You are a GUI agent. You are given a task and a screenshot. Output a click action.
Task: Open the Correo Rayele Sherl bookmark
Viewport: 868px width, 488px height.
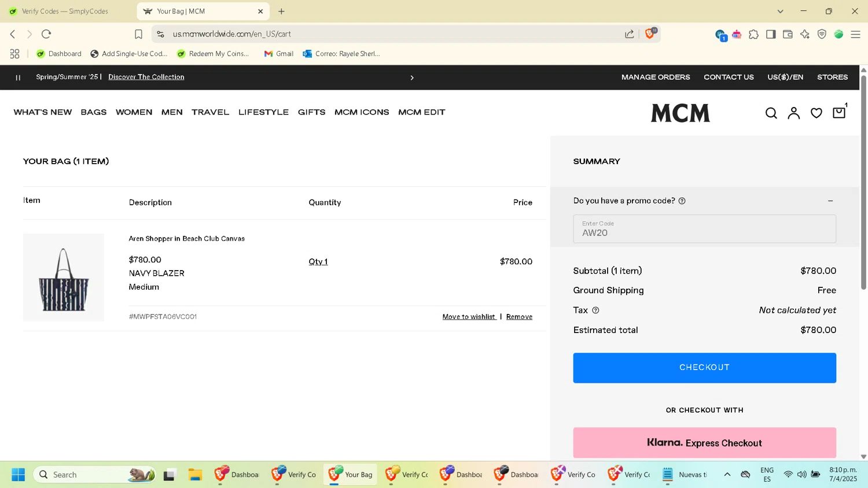(x=341, y=54)
